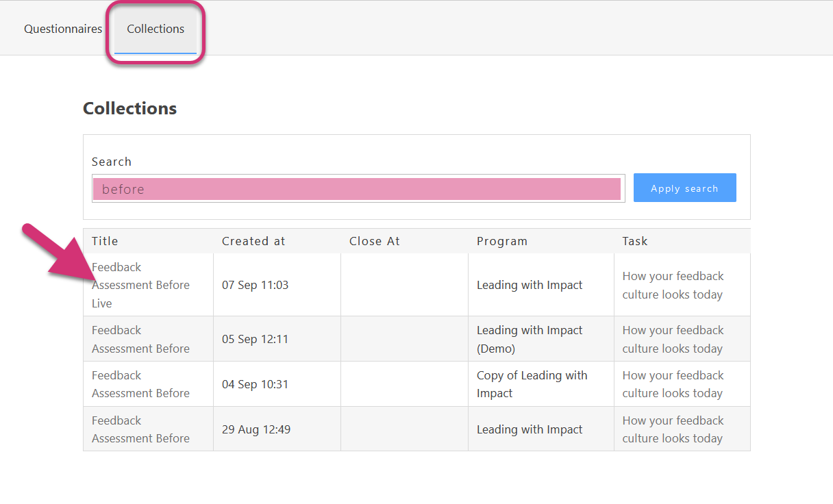Open the task link in the 04 Sep row
This screenshot has height=504, width=833.
[673, 384]
